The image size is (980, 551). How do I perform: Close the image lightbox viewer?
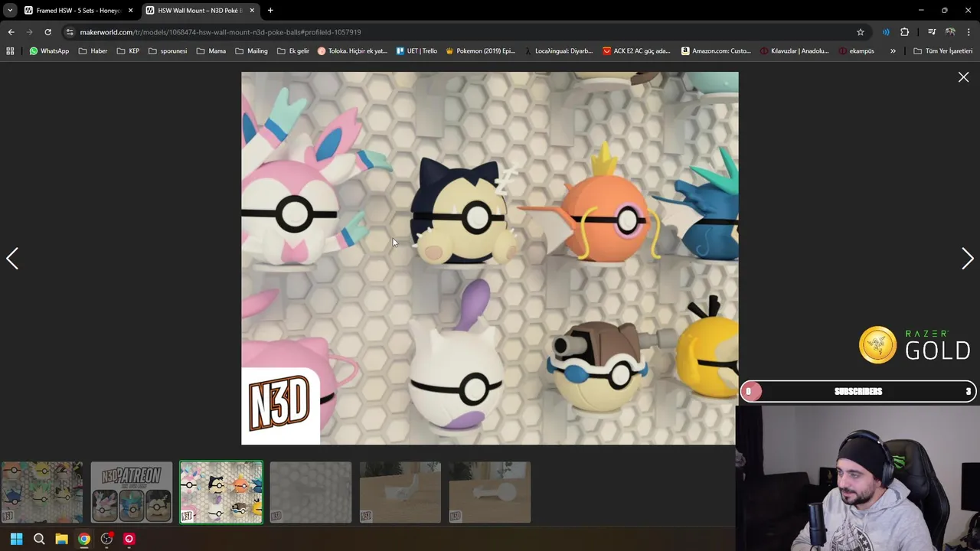tap(963, 77)
